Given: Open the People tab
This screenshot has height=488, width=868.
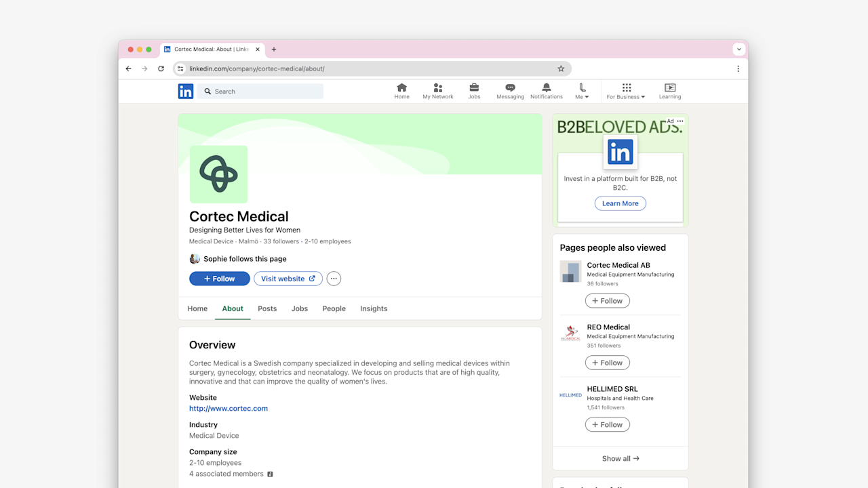Looking at the screenshot, I should (x=334, y=308).
